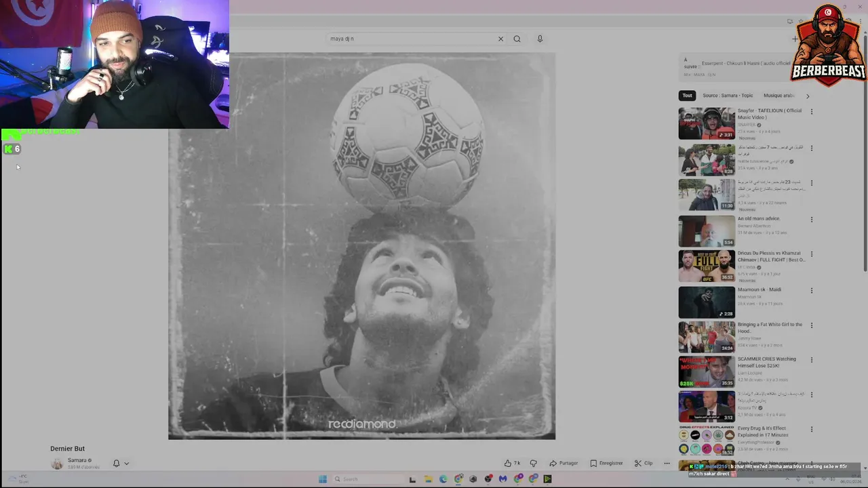This screenshot has height=488, width=868.
Task: Open the Kooora TV Zidane video thumbnail
Action: coord(707,406)
